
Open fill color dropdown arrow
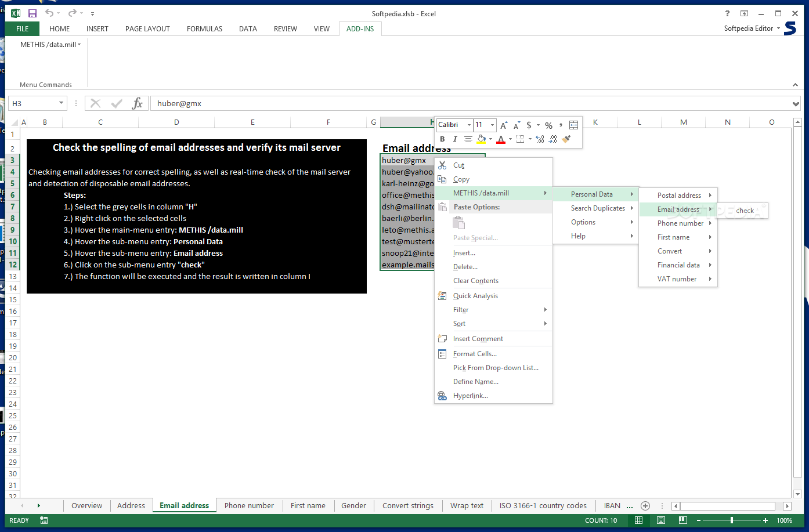pyautogui.click(x=490, y=139)
